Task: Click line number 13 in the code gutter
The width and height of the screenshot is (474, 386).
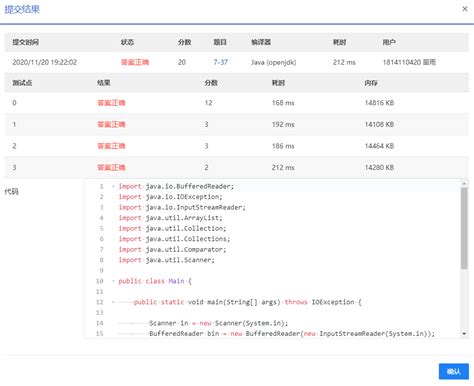Action: click(x=100, y=312)
